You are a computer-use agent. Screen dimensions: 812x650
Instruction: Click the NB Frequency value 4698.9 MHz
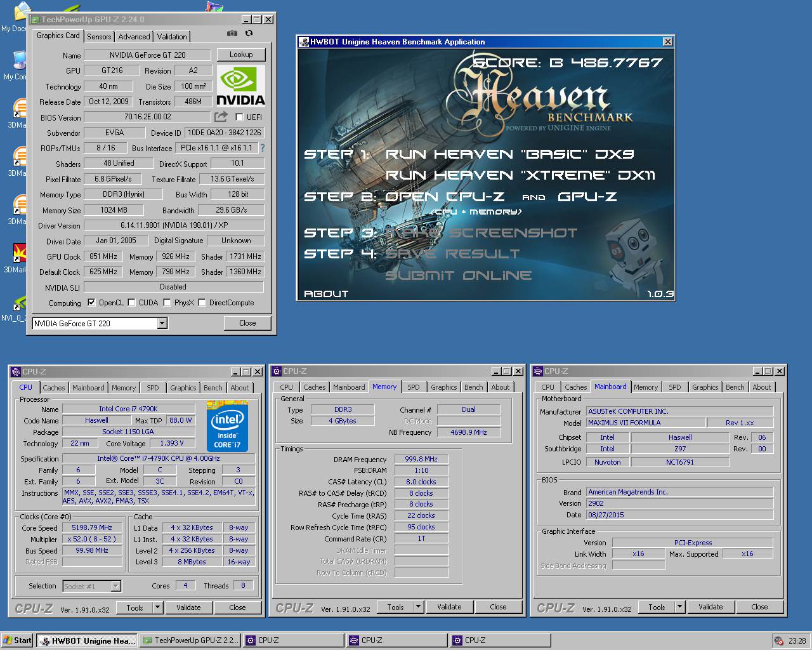468,432
